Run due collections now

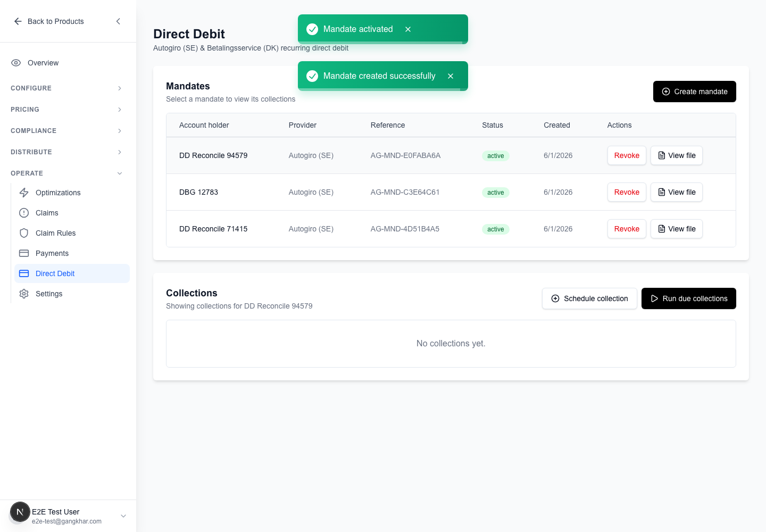(689, 298)
